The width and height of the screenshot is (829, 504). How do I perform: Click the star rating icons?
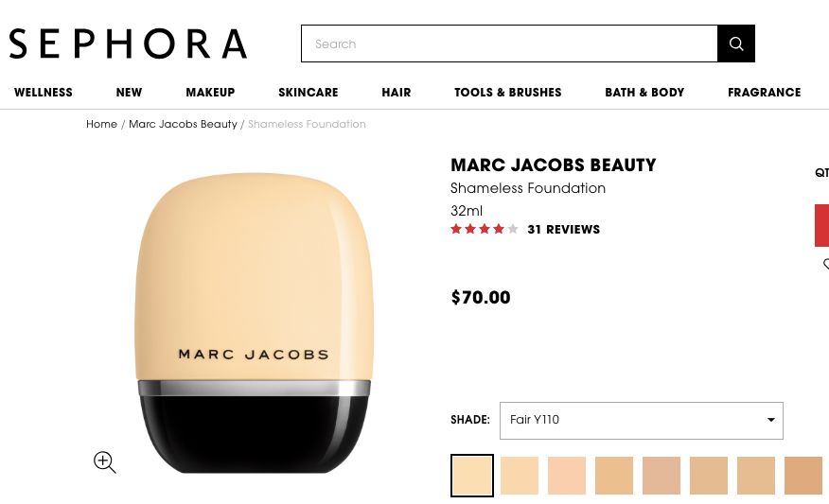click(484, 229)
